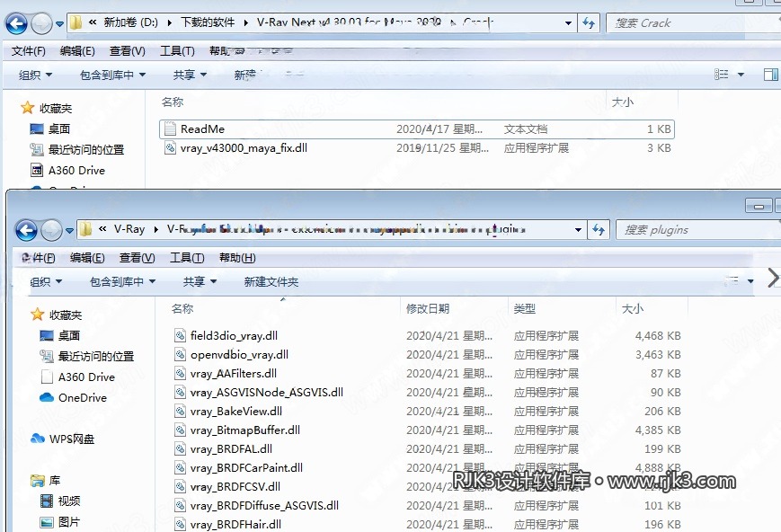Click Back arrow in plugins window
Viewport: 781px width, 532px height.
click(x=26, y=230)
